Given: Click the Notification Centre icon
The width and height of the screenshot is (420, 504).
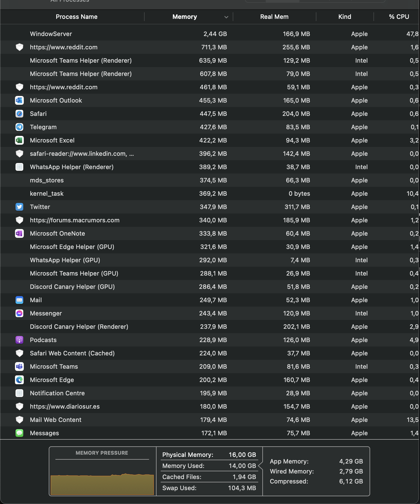Looking at the screenshot, I should click(x=19, y=393).
